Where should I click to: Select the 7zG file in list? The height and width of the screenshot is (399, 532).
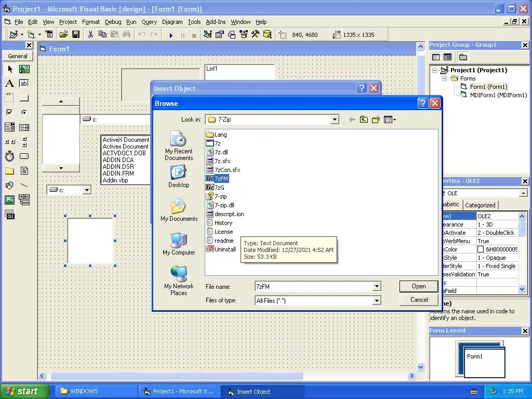(216, 187)
